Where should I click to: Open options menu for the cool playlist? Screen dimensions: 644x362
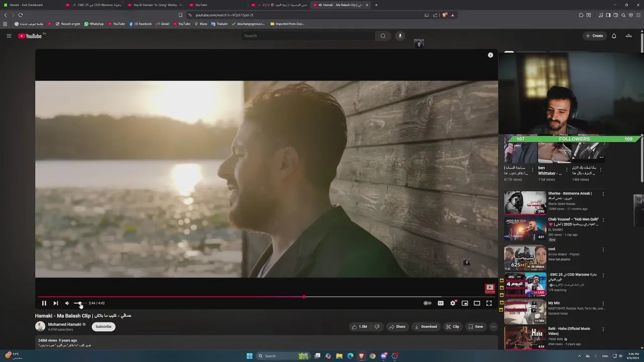(x=603, y=249)
